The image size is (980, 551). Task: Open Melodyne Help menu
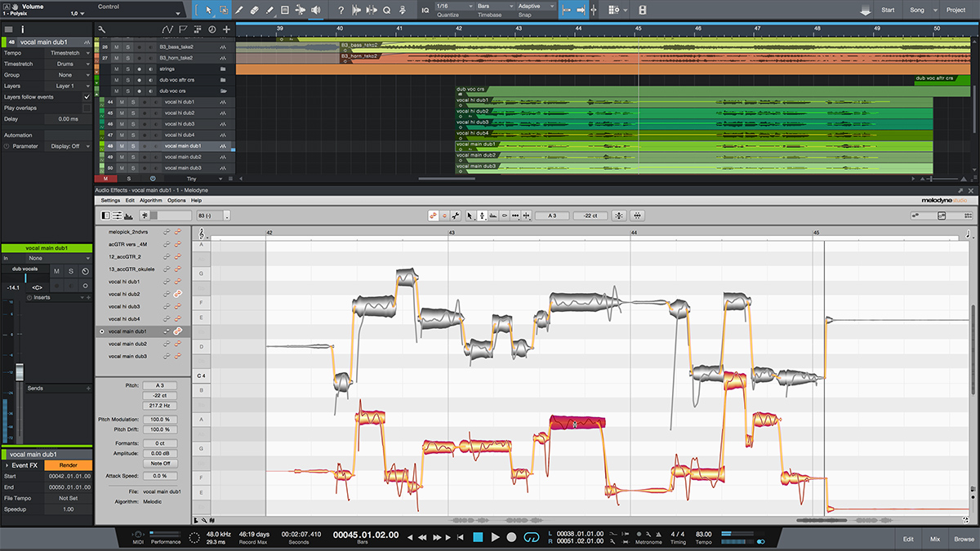[196, 200]
